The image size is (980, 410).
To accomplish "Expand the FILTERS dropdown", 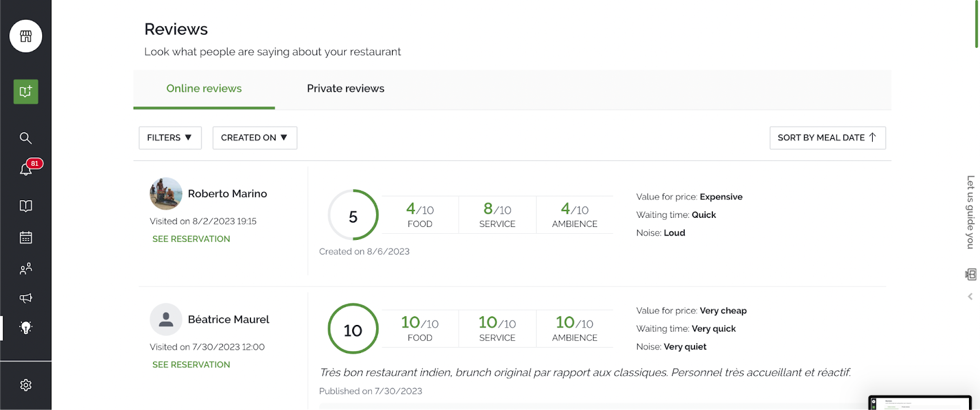I will [x=170, y=138].
